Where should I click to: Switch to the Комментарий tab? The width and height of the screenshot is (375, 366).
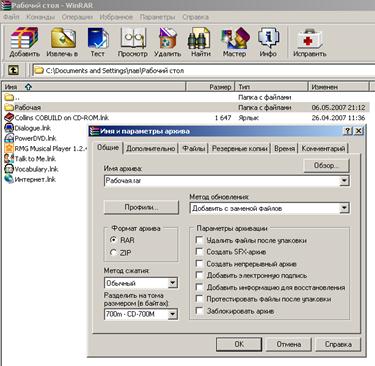tap(323, 149)
